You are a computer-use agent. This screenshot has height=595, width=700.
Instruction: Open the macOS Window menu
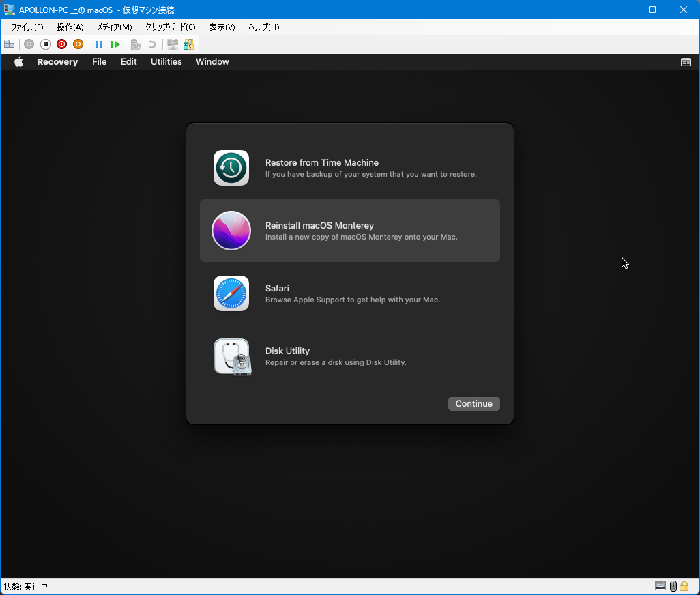pos(212,62)
